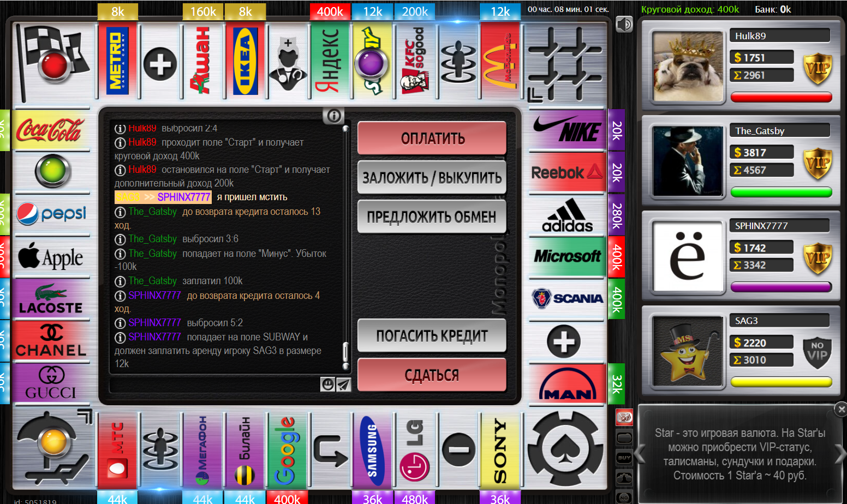Select the Pepsi property cell
This screenshot has height=504, width=847.
(51, 215)
